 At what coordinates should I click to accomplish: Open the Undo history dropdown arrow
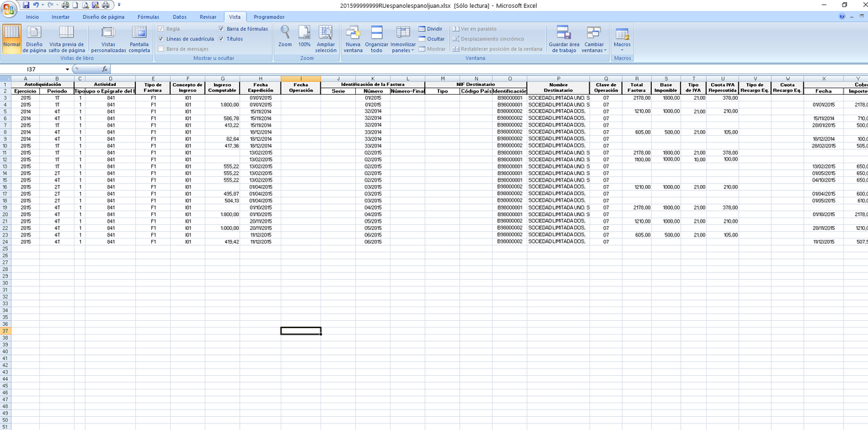43,5
